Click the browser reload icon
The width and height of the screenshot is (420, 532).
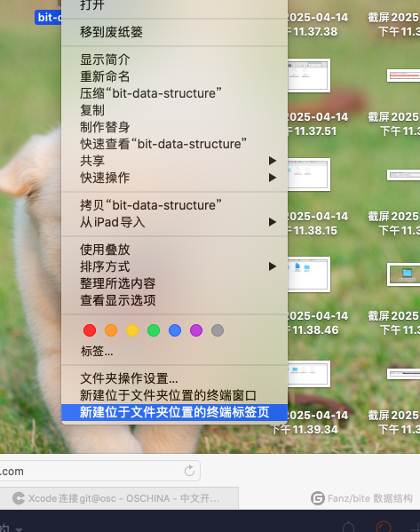coord(189,471)
